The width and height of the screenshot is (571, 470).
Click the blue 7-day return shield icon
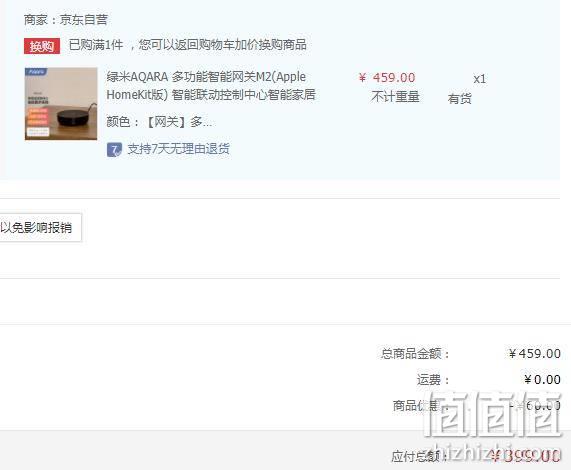114,150
